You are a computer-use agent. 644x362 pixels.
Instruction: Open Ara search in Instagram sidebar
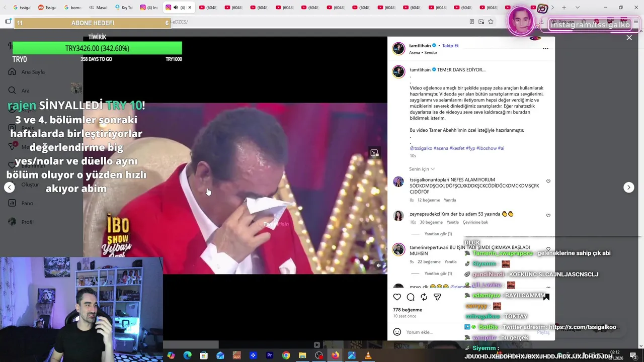click(x=20, y=90)
